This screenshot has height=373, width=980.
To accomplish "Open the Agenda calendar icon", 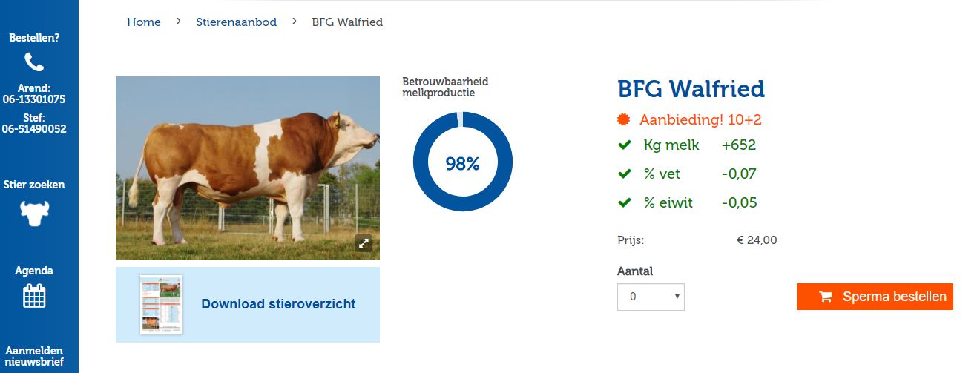I will (34, 296).
